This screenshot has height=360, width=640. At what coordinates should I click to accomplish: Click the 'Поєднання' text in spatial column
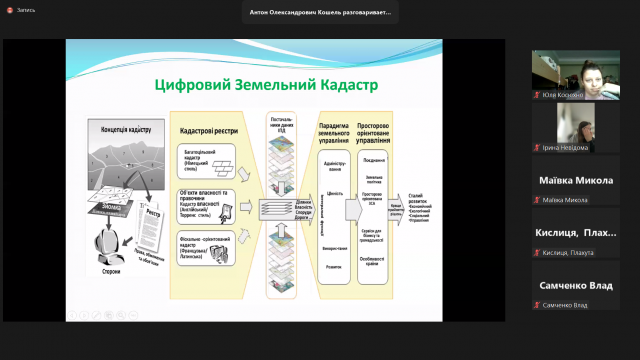point(374,160)
